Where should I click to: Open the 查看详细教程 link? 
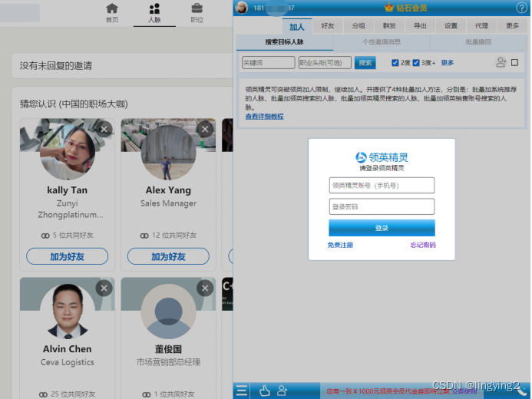coord(264,117)
